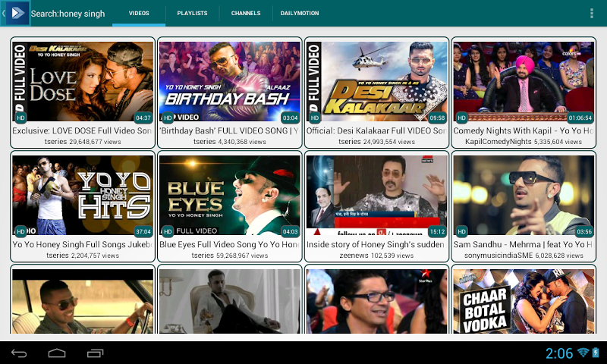
Task: Tap the Android home navigation button
Action: click(x=57, y=353)
